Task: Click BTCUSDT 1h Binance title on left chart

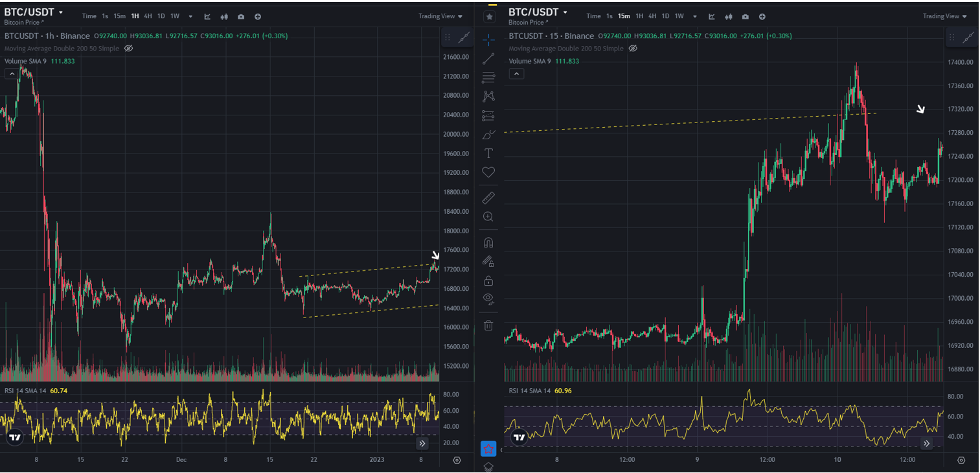Action: (47, 36)
